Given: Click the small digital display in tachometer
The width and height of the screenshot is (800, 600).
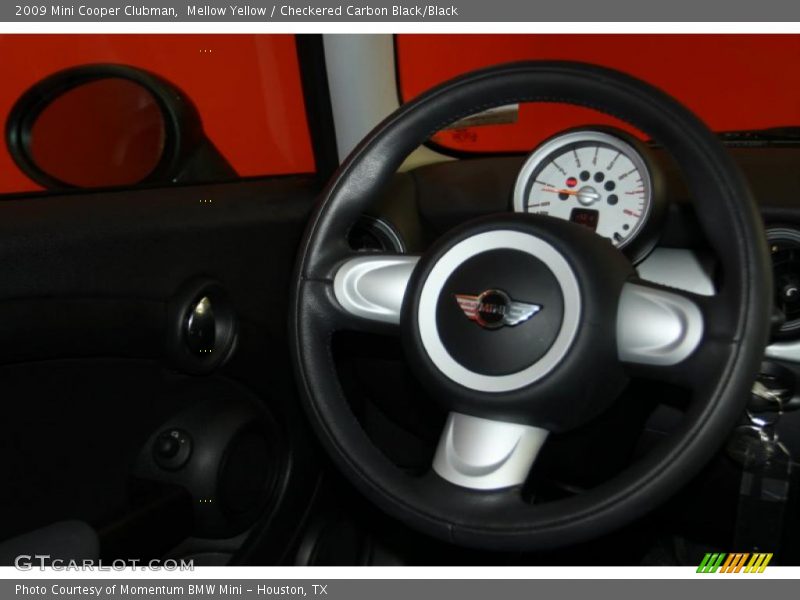Looking at the screenshot, I should [584, 217].
